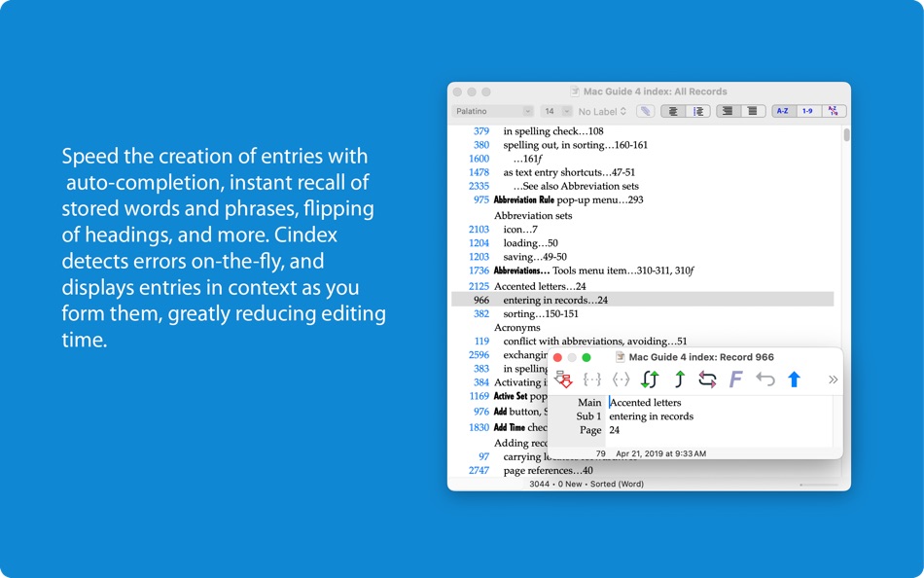Click the document icon in All Records title bar
Viewport: 924px width, 578px height.
tap(575, 91)
